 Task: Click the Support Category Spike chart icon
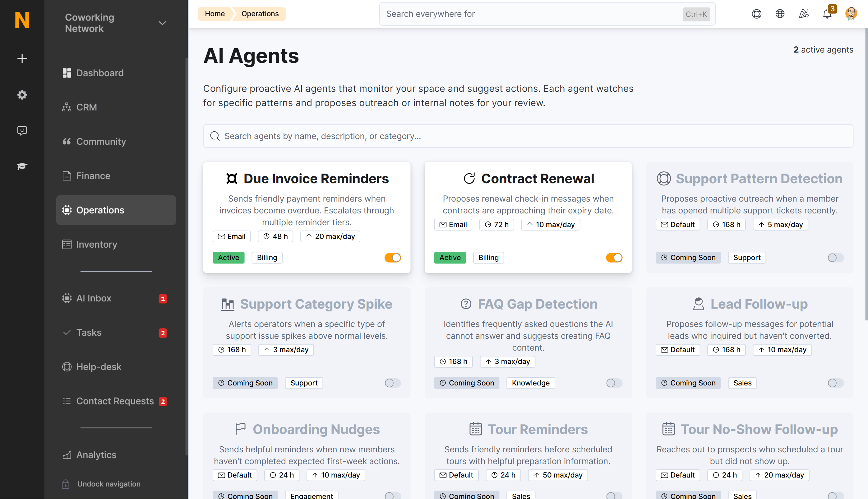pyautogui.click(x=228, y=304)
